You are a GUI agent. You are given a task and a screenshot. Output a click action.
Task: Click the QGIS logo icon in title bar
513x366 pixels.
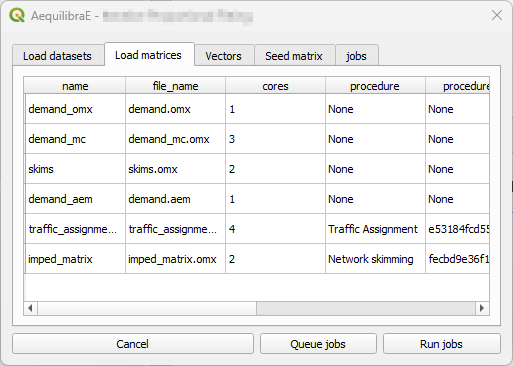tap(17, 15)
